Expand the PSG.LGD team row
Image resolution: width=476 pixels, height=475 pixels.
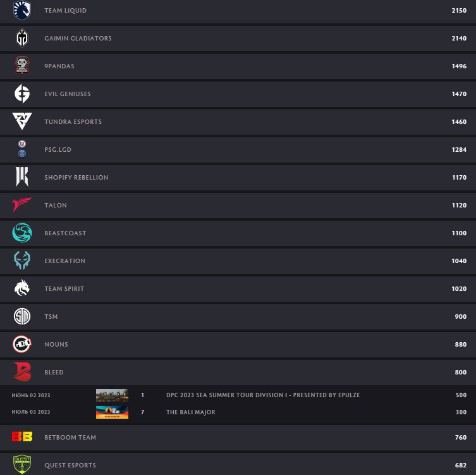[x=238, y=149]
